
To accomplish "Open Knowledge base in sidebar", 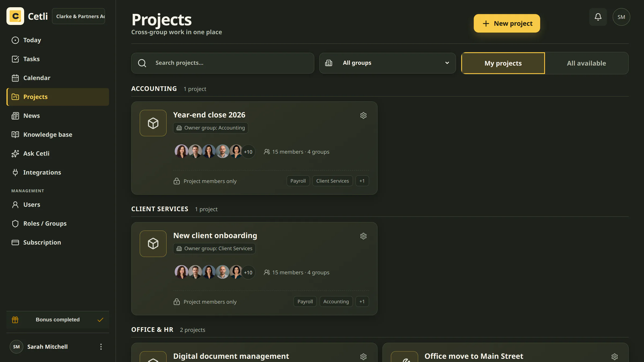I will [58, 135].
